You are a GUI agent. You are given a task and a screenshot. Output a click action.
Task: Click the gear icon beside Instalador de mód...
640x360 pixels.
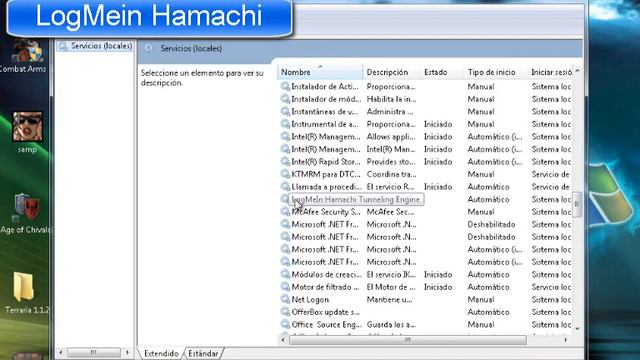click(285, 99)
